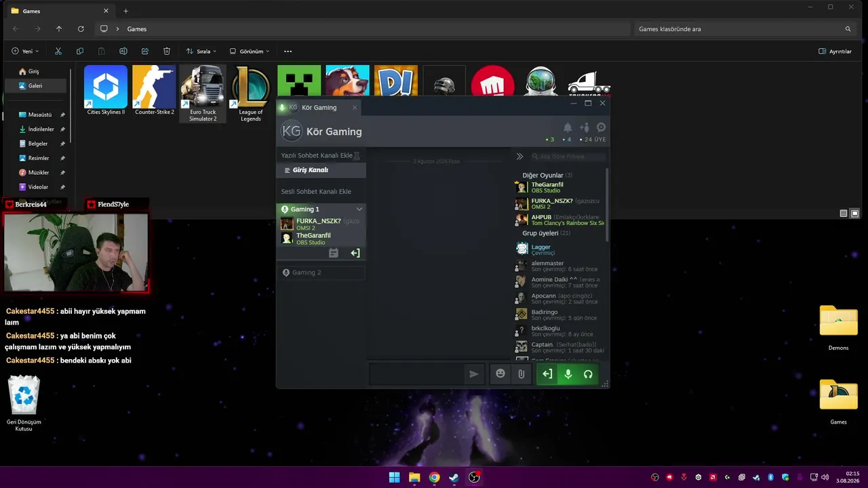Click the Ayrıntılar details pane button

[x=835, y=51]
